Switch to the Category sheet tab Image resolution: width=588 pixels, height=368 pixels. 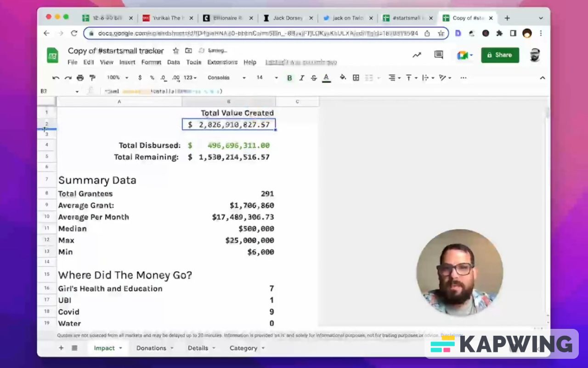[248, 348]
